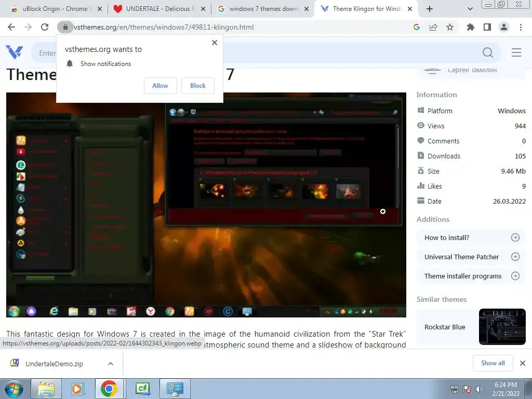Share this page via share icon
Screen dimensions: 532x399
pos(433,27)
